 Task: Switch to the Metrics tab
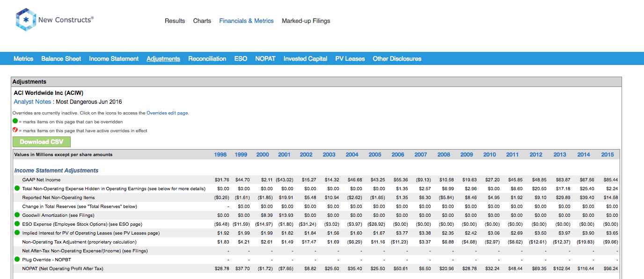click(x=23, y=59)
